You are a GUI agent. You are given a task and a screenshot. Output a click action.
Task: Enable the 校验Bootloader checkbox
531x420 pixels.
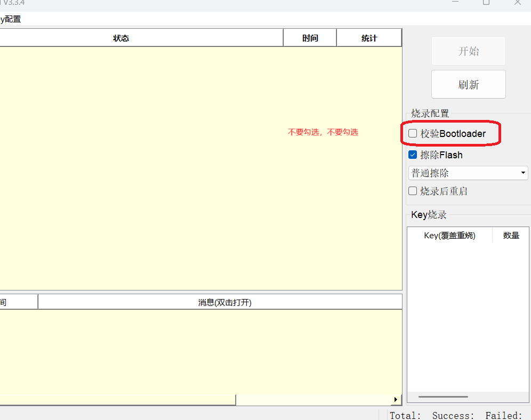(x=413, y=133)
